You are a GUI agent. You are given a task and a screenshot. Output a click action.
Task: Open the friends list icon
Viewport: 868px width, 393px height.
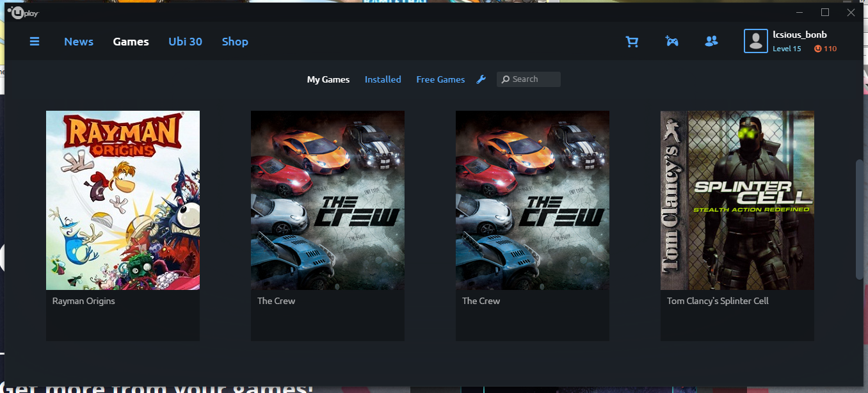coord(711,42)
